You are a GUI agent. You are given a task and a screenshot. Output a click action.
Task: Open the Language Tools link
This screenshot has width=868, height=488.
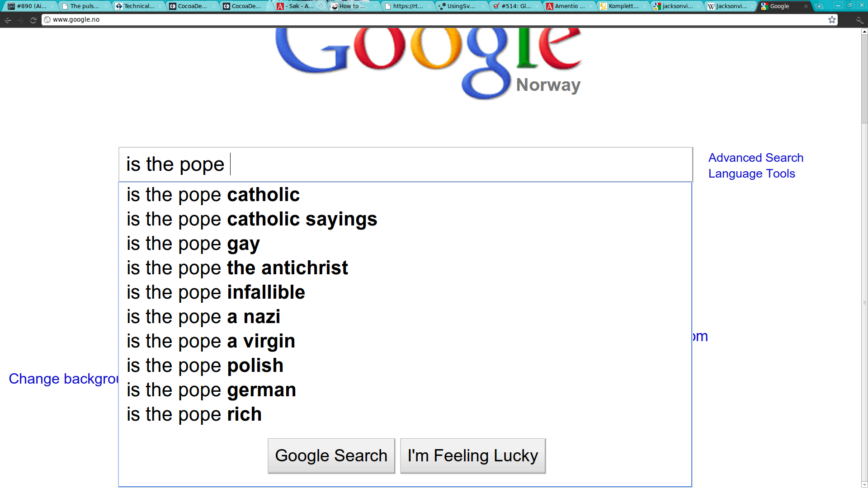(x=752, y=174)
